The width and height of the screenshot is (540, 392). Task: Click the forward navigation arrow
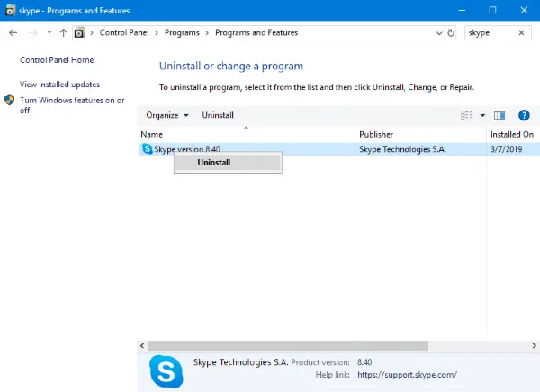tap(33, 32)
